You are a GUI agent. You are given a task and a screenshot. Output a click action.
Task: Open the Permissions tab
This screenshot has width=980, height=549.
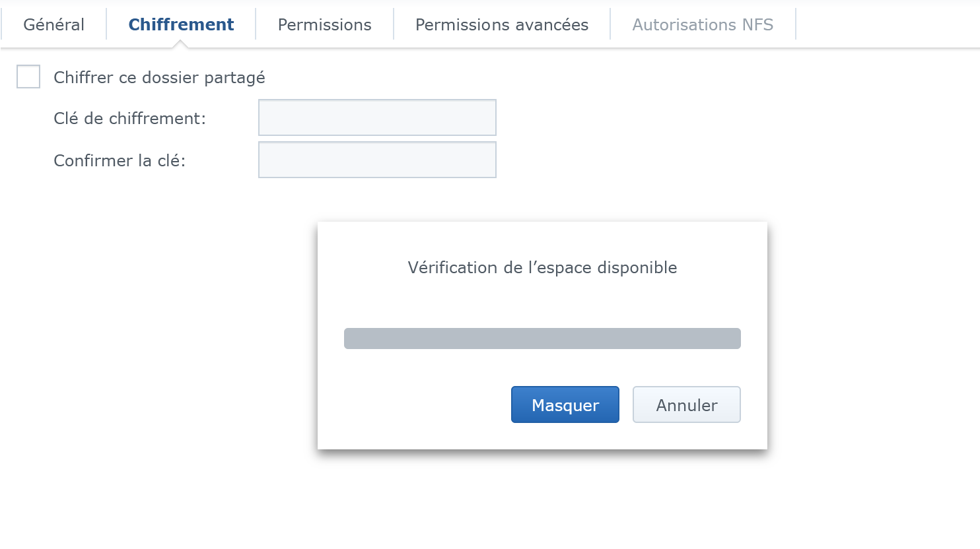click(x=324, y=25)
